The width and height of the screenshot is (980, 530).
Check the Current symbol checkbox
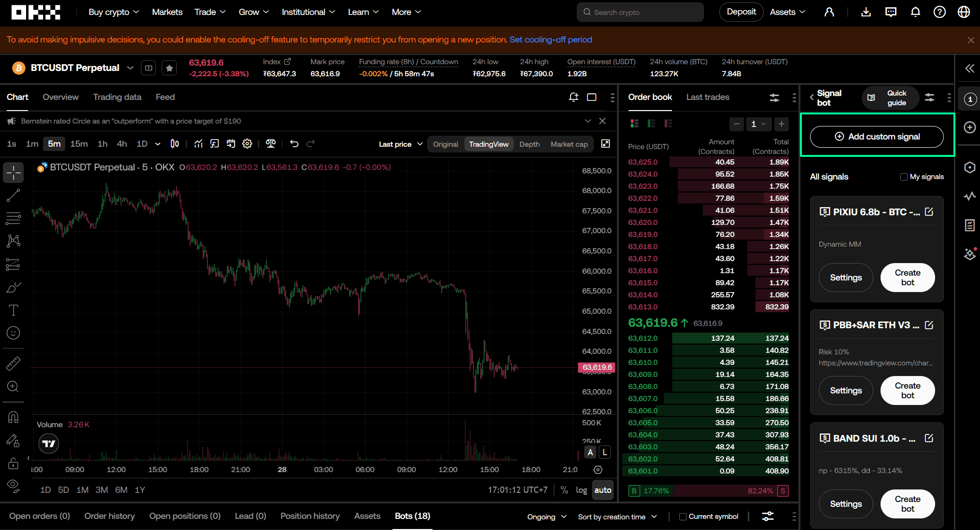(x=683, y=516)
